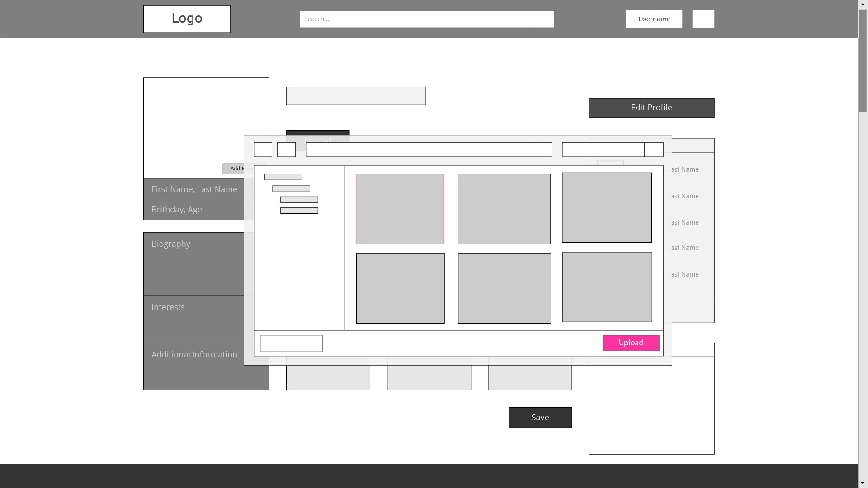Click the navigation back arrow icon

click(262, 149)
